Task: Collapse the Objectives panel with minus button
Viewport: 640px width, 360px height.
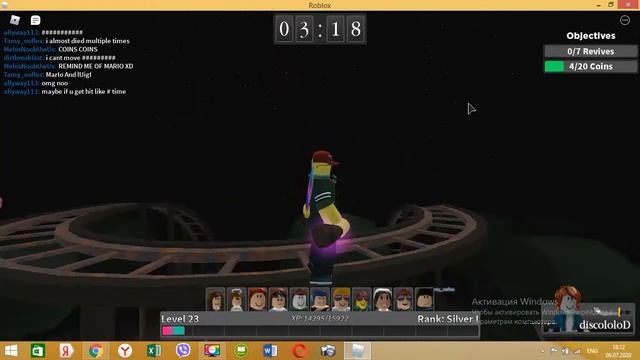Action: pyautogui.click(x=624, y=20)
